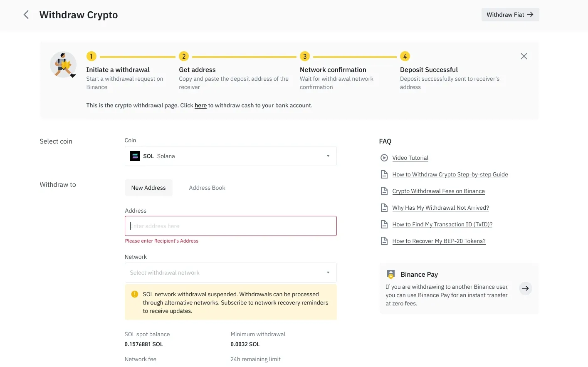
Task: Click the Minimum withdrawal label
Action: (x=258, y=334)
